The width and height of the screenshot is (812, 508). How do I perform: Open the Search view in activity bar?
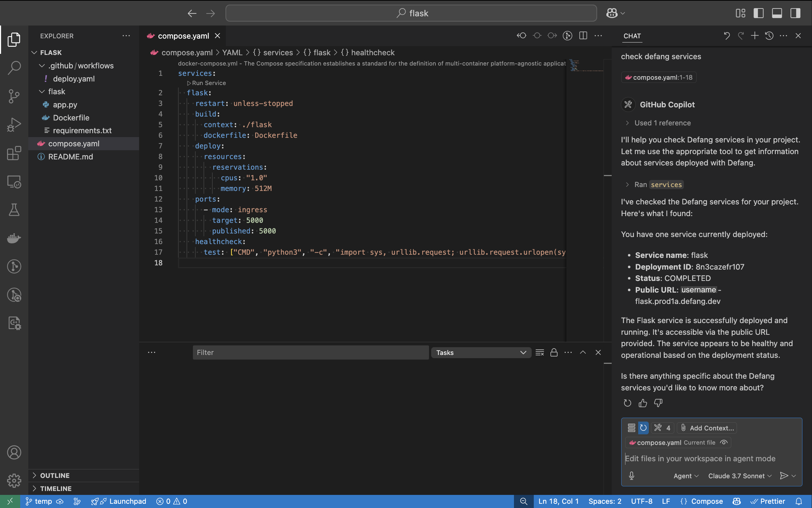(x=14, y=67)
